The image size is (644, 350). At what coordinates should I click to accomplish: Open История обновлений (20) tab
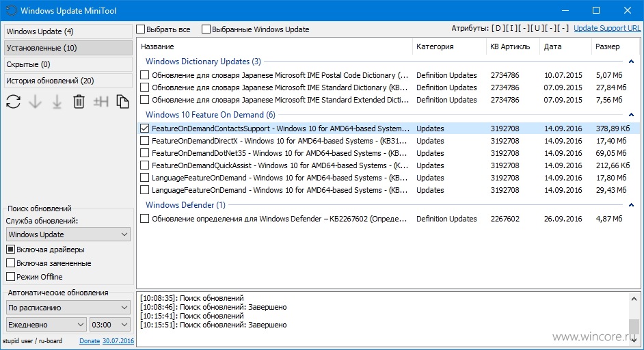coord(68,81)
